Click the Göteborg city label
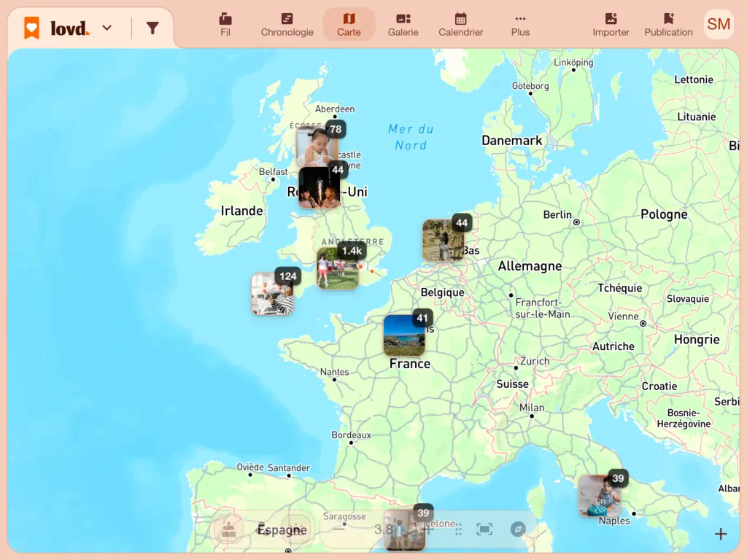747x560 pixels. click(530, 86)
